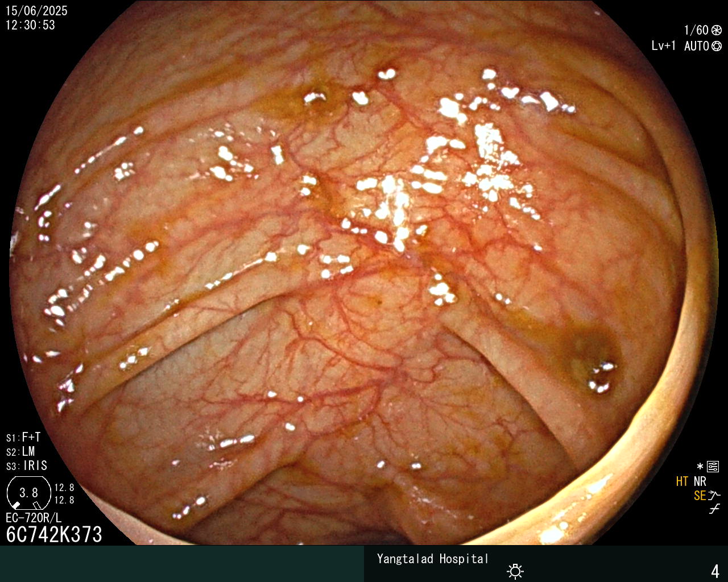The height and width of the screenshot is (582, 728).
Task: Click the edge enhancement curve icon beside SE
Action: tap(714, 496)
